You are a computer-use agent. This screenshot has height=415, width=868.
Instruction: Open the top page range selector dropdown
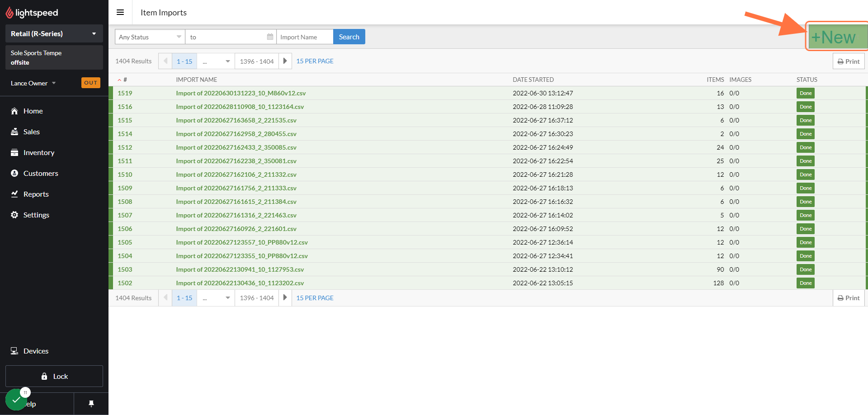coord(216,61)
